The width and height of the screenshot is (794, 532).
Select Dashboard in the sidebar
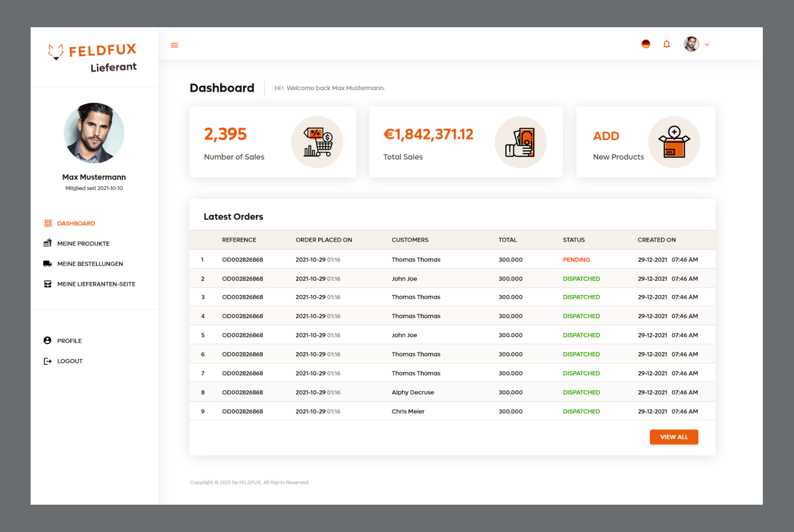click(75, 223)
